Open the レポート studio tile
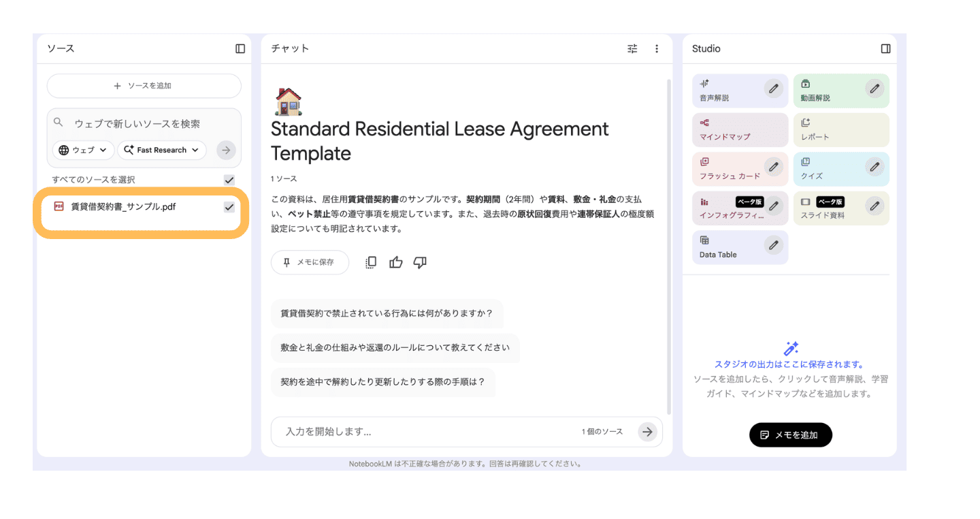980x519 pixels. tap(840, 130)
